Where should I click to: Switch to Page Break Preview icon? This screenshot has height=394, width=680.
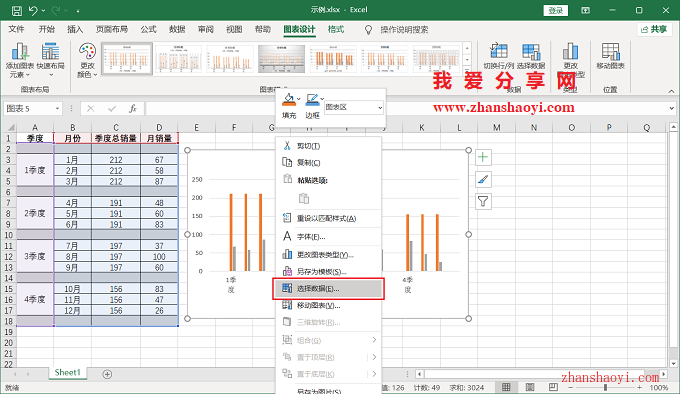click(x=552, y=387)
